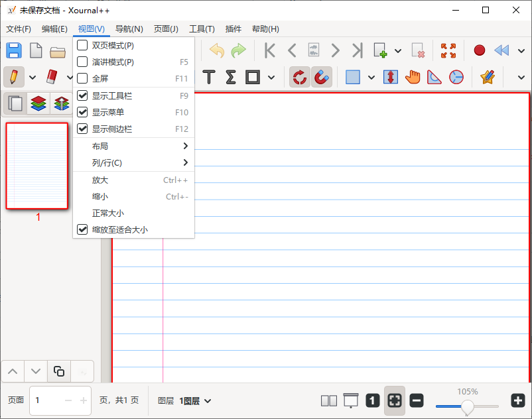
Task: Expand top toolbar overflow arrow
Action: 521,51
